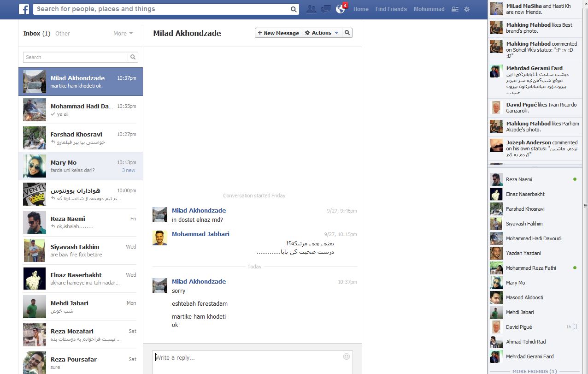Chat with Masood Alidoosti in sidebar
The height and width of the screenshot is (374, 588).
(x=535, y=297)
